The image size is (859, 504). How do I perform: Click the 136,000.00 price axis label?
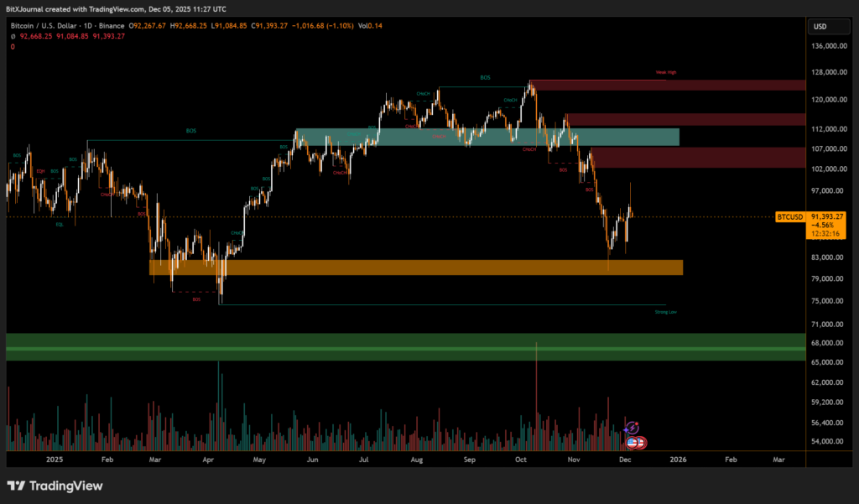(x=830, y=47)
